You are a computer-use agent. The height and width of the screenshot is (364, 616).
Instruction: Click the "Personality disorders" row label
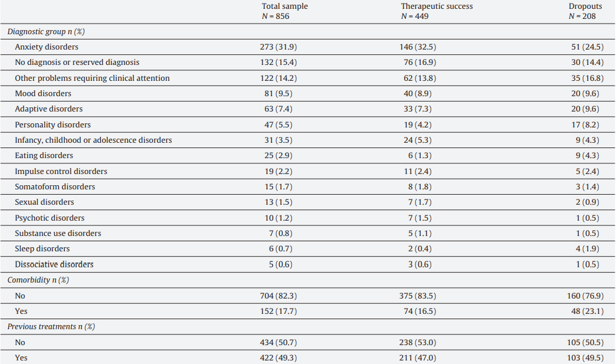click(53, 124)
